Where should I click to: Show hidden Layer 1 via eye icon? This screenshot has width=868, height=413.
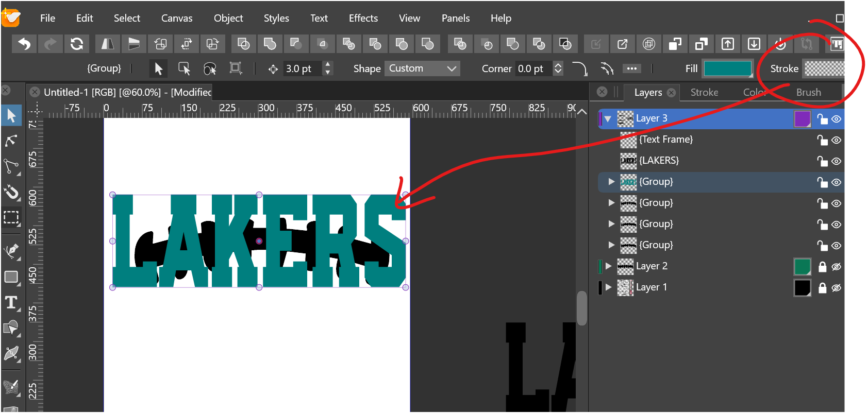[x=836, y=288]
